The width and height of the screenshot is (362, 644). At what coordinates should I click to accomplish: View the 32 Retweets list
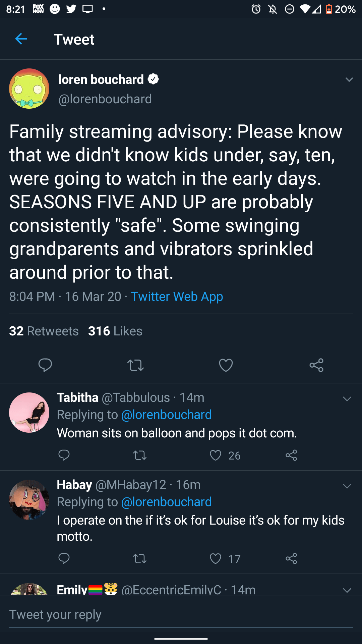(x=44, y=331)
